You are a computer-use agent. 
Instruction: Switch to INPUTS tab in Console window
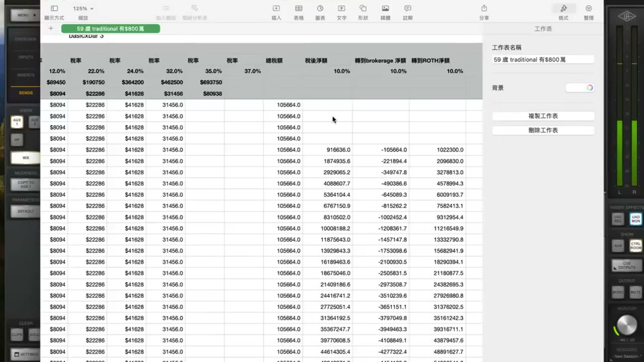(x=26, y=57)
